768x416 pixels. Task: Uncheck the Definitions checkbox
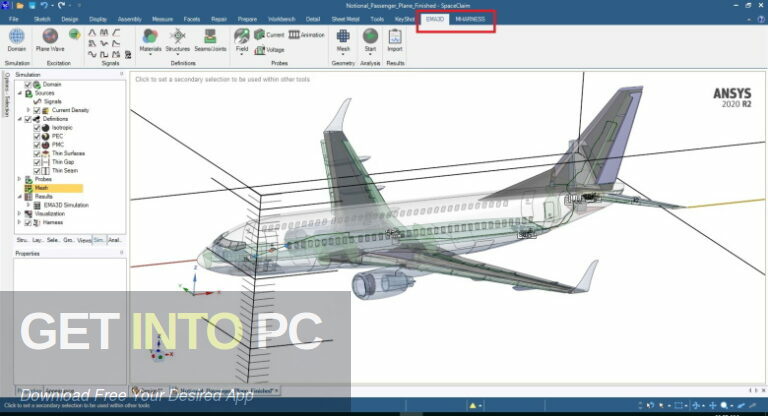tap(28, 119)
